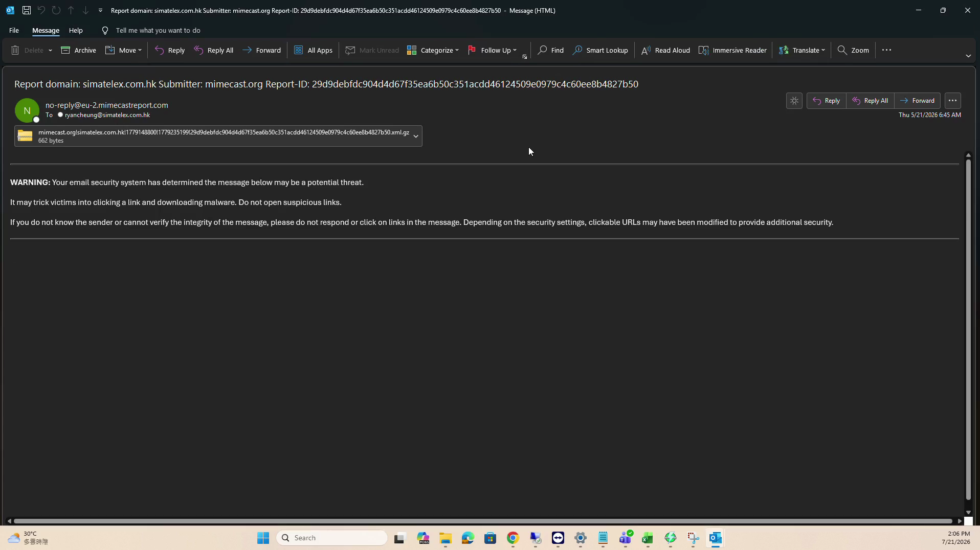Click the ribbon Forward button
The image size is (980, 550).
click(x=261, y=50)
